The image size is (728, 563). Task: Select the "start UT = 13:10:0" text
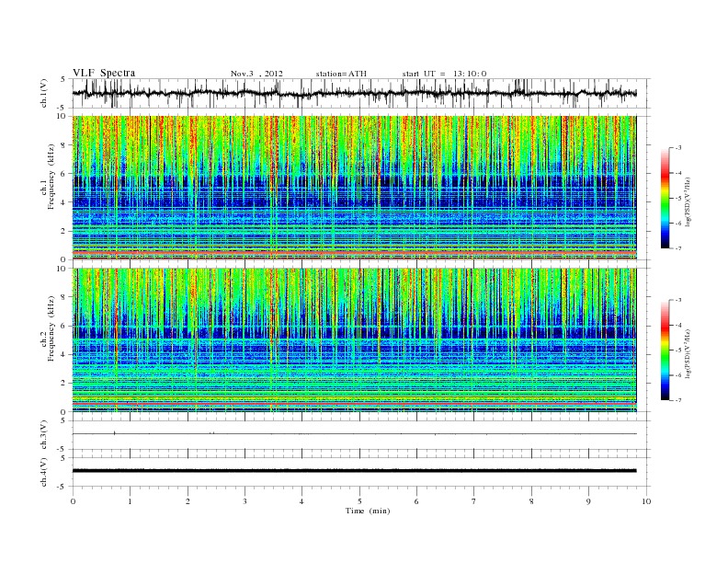click(444, 74)
